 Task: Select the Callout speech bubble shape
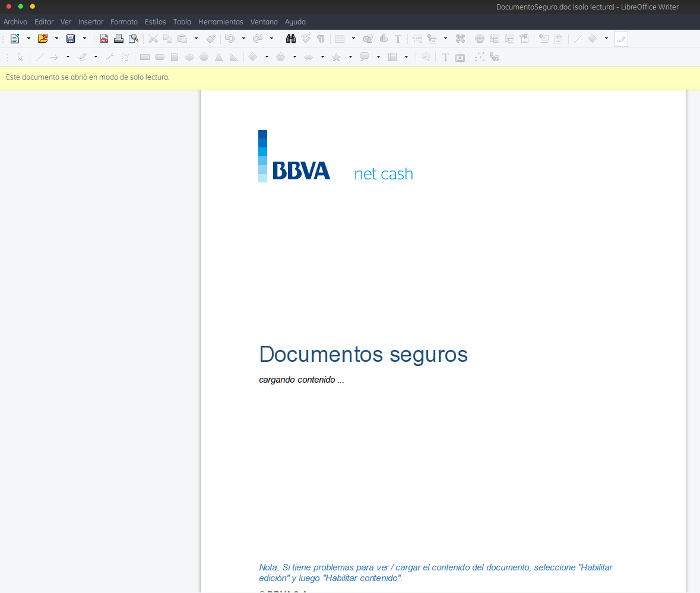click(x=365, y=57)
